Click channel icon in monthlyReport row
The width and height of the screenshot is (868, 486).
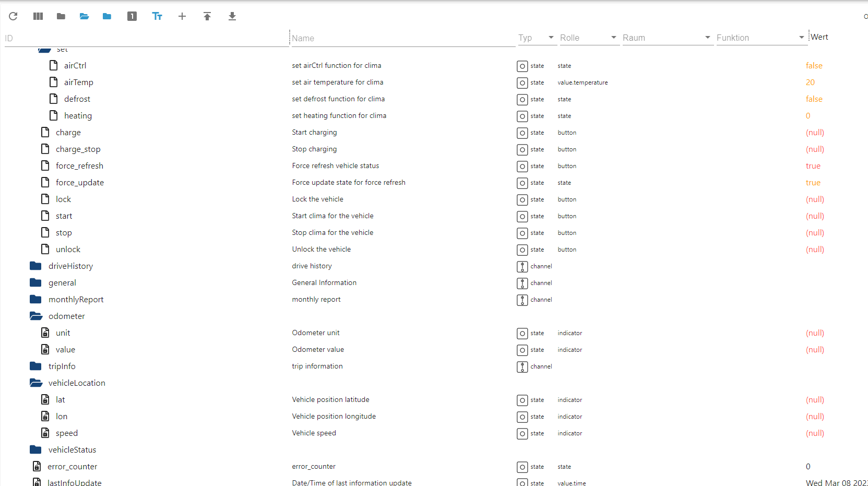point(522,300)
